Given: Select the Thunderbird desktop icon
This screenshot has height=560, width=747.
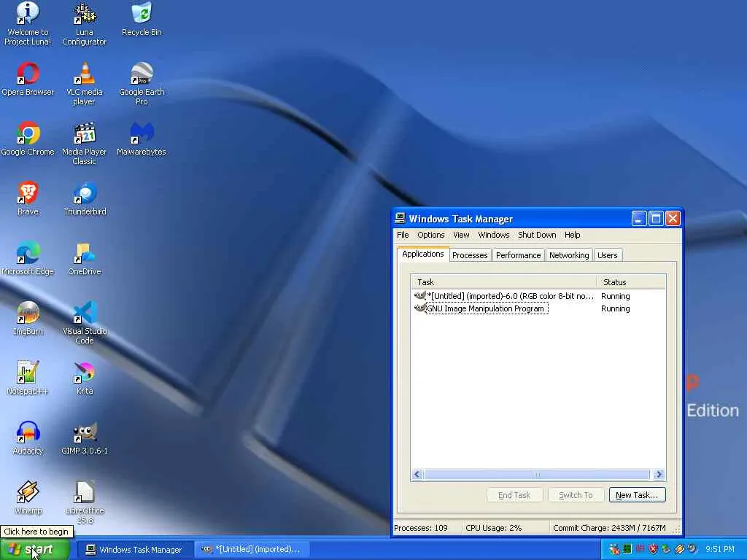Looking at the screenshot, I should click(x=85, y=198).
